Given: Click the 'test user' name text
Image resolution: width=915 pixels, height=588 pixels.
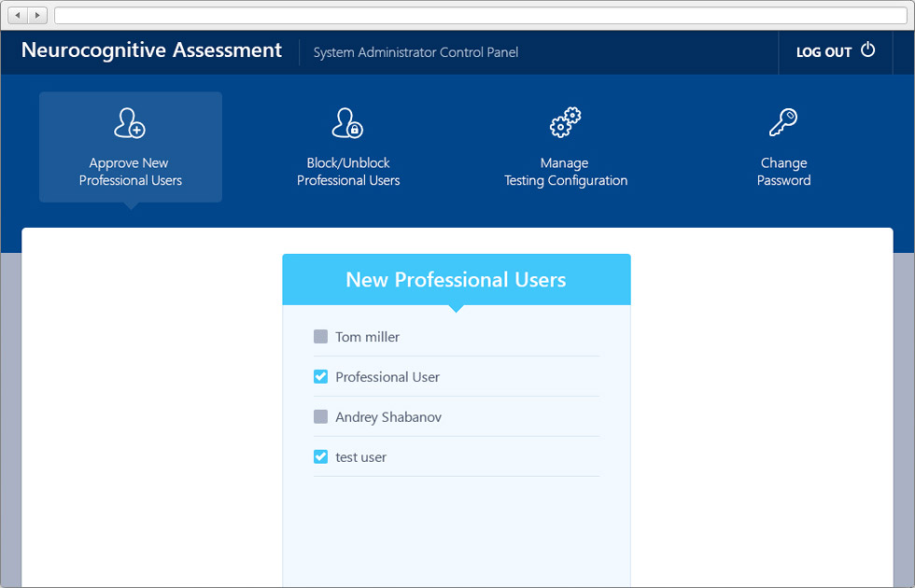Looking at the screenshot, I should click(360, 457).
